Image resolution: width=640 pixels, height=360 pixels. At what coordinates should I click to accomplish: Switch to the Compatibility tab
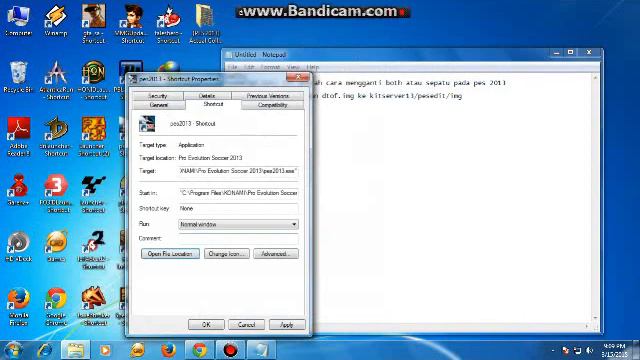272,105
